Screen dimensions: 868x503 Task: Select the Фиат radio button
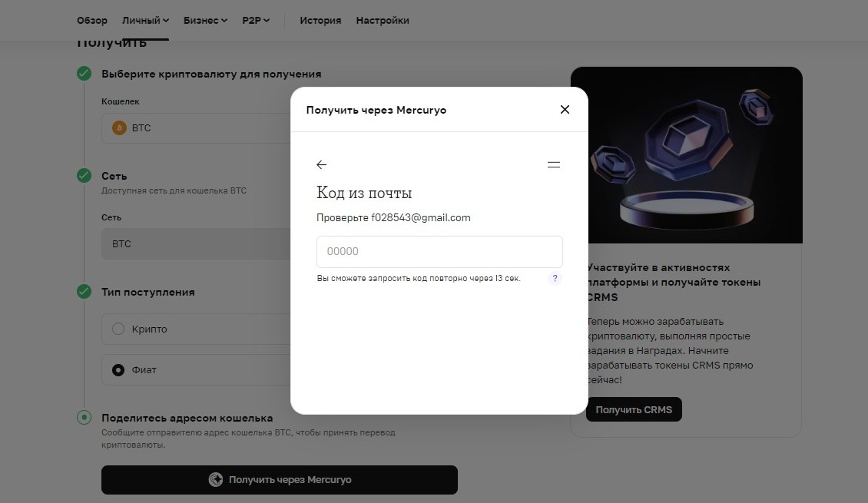point(118,369)
